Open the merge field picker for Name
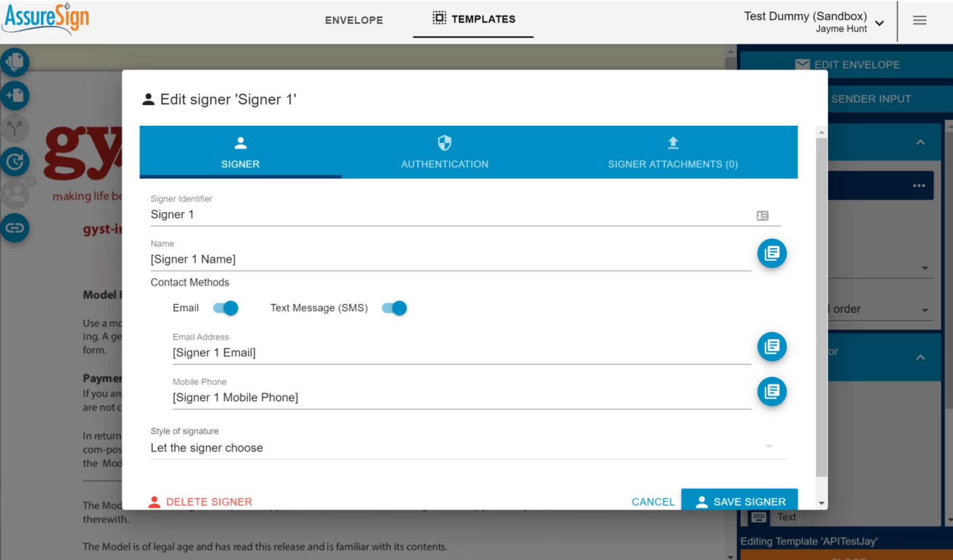 click(x=772, y=253)
